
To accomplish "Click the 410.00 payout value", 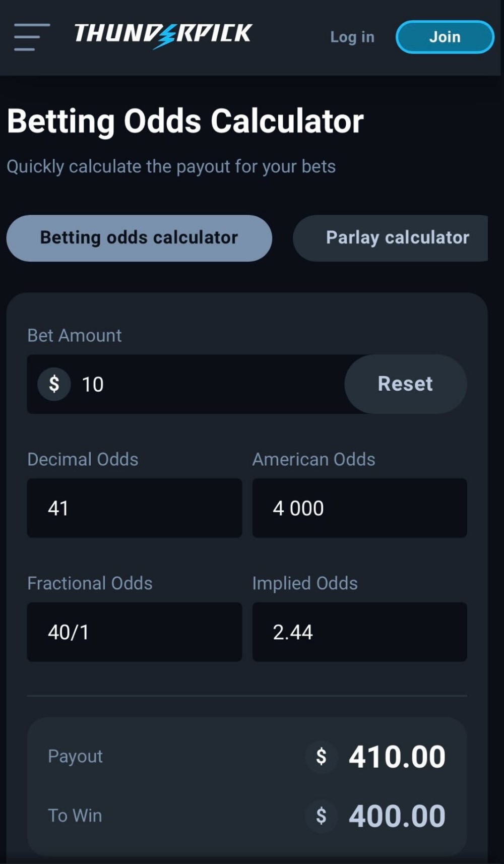I will coord(397,757).
